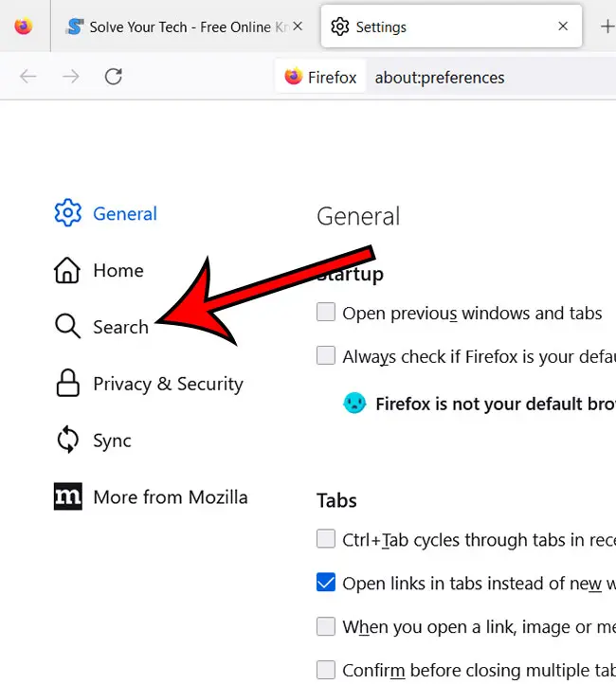The height and width of the screenshot is (684, 616).
Task: Open the Search settings category
Action: (121, 327)
